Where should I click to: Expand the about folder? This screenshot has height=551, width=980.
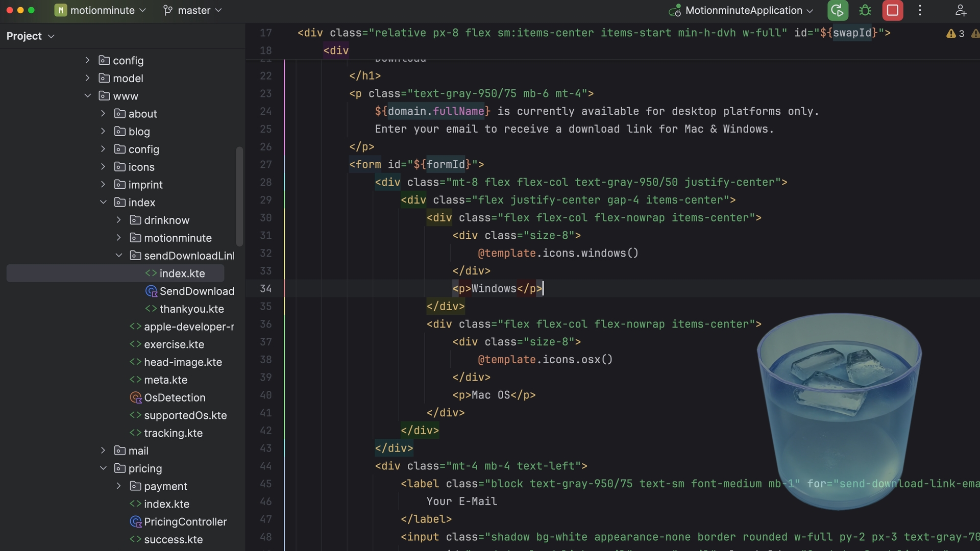click(x=103, y=113)
